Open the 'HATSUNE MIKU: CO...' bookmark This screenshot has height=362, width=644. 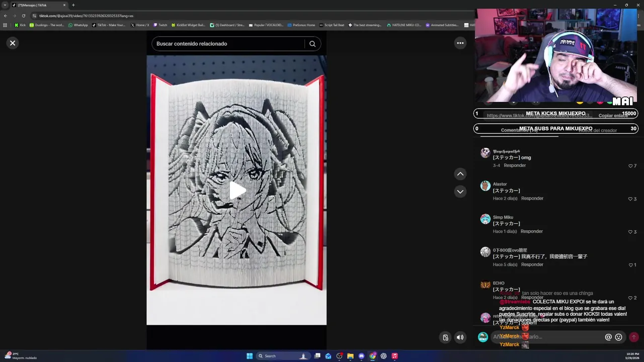404,25
